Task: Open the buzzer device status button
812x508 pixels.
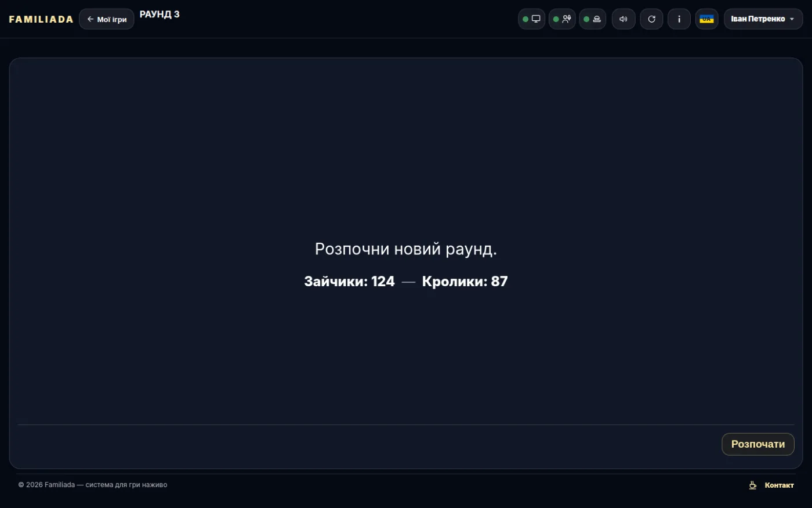Action: [592, 19]
